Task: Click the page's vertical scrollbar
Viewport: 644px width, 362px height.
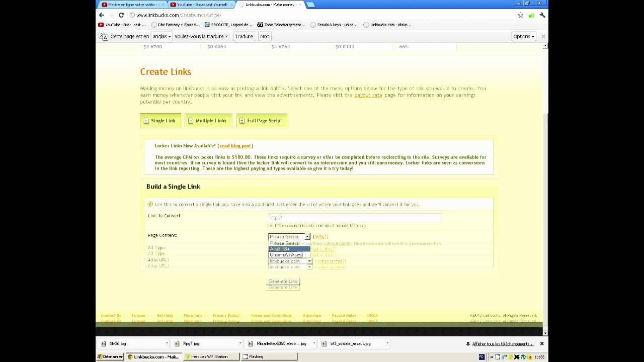Action: (x=545, y=189)
